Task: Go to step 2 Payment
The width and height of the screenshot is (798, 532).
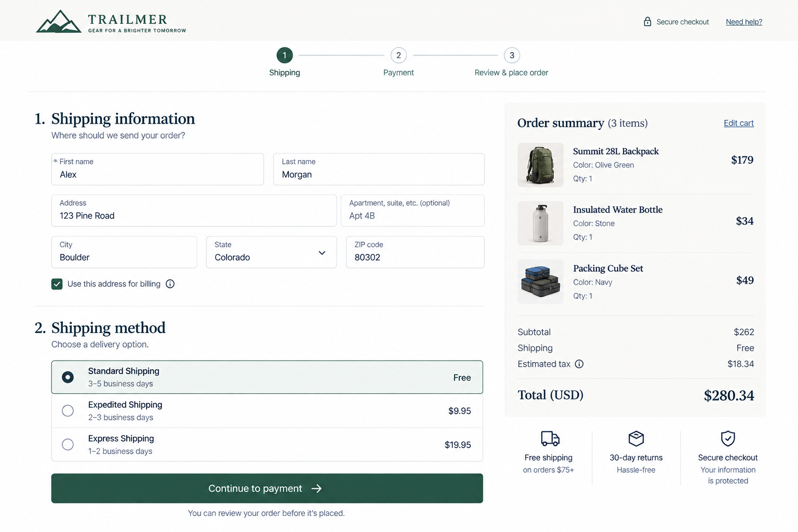Action: coord(398,55)
